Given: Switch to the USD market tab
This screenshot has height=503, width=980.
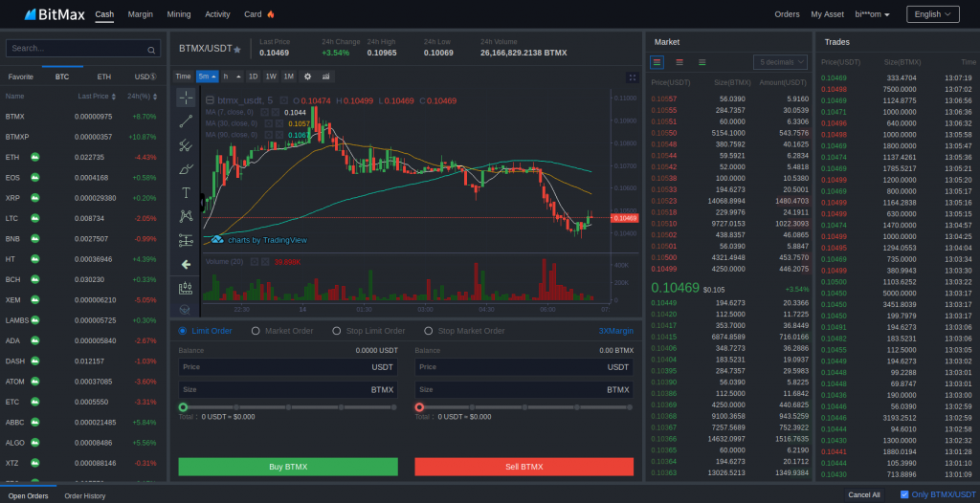Looking at the screenshot, I should pos(145,77).
